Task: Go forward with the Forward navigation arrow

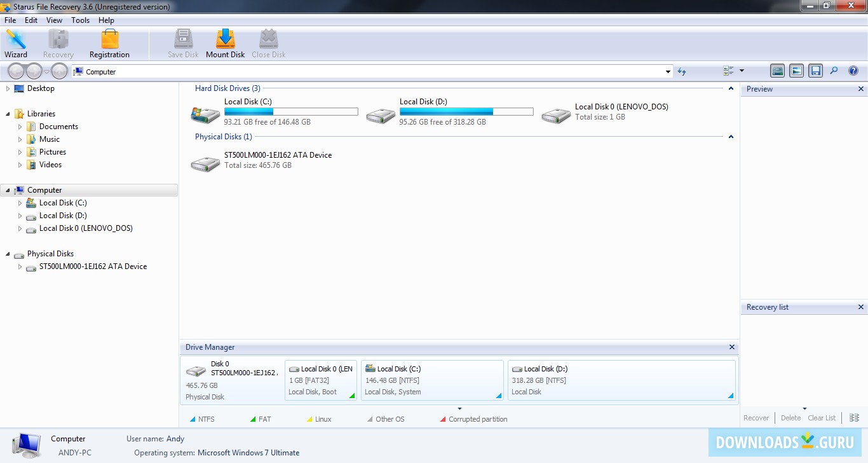Action: pyautogui.click(x=34, y=71)
